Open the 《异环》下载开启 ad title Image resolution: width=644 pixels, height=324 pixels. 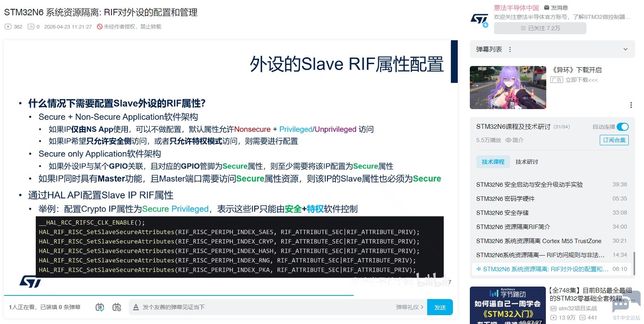(x=577, y=70)
